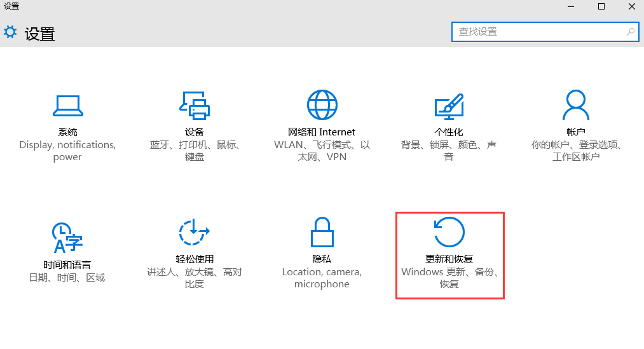Open the 时间和语言 clock icon
Screen dimensions: 644x349
[x=67, y=238]
